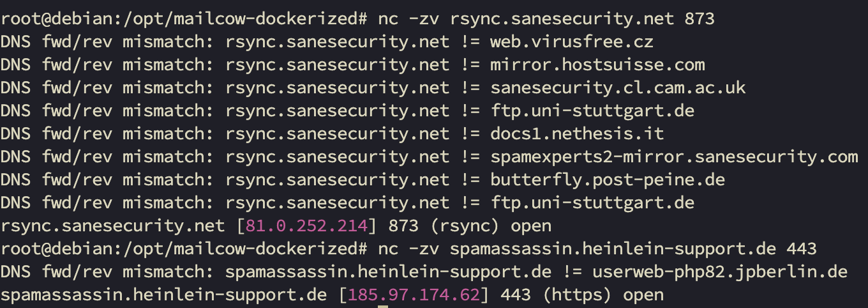Click the -zv flag in the second nc command
This screenshot has height=308, width=868.
pyautogui.click(x=423, y=249)
